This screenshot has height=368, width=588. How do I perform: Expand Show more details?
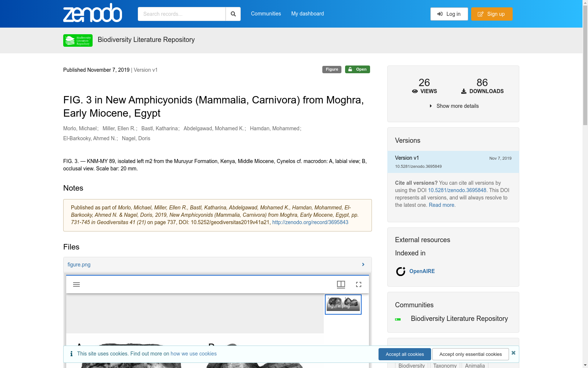pyautogui.click(x=453, y=106)
